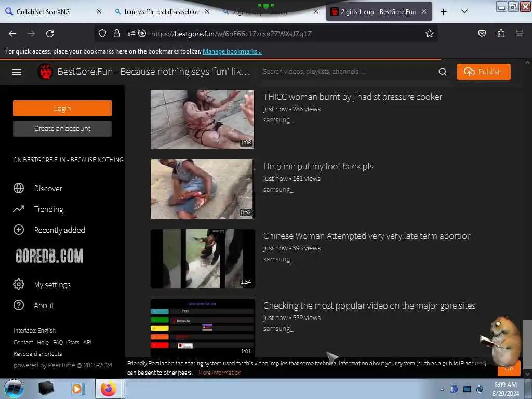
Task: Click the padlock site security icon
Action: coord(117,33)
